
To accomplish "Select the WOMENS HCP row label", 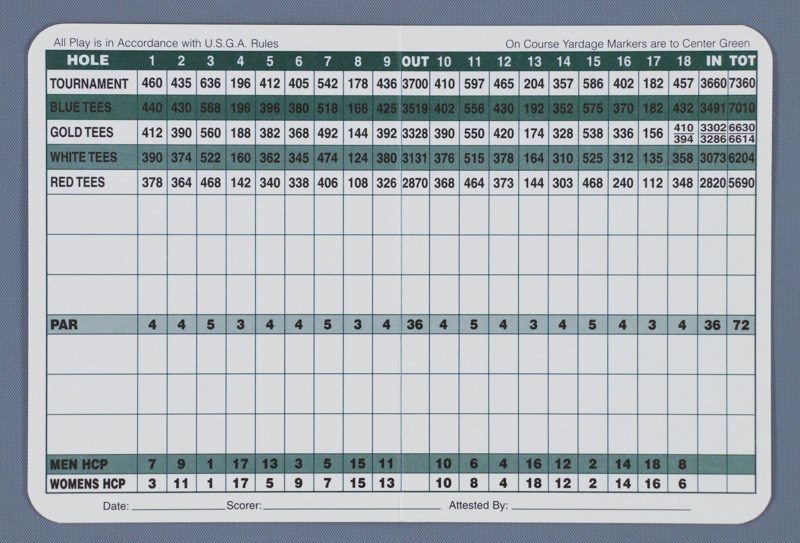I will tap(88, 484).
